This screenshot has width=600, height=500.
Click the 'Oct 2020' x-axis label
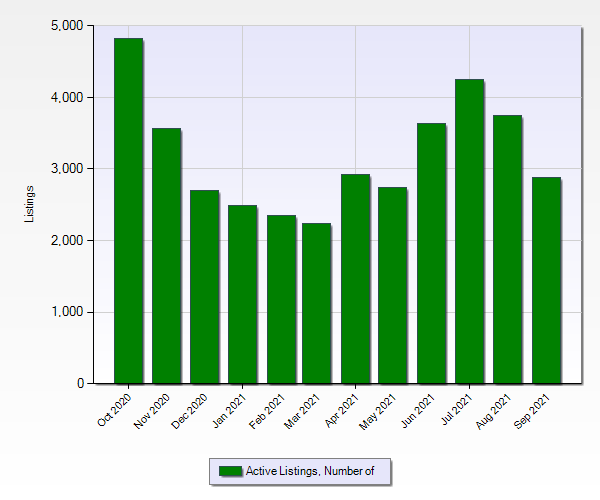click(x=113, y=410)
